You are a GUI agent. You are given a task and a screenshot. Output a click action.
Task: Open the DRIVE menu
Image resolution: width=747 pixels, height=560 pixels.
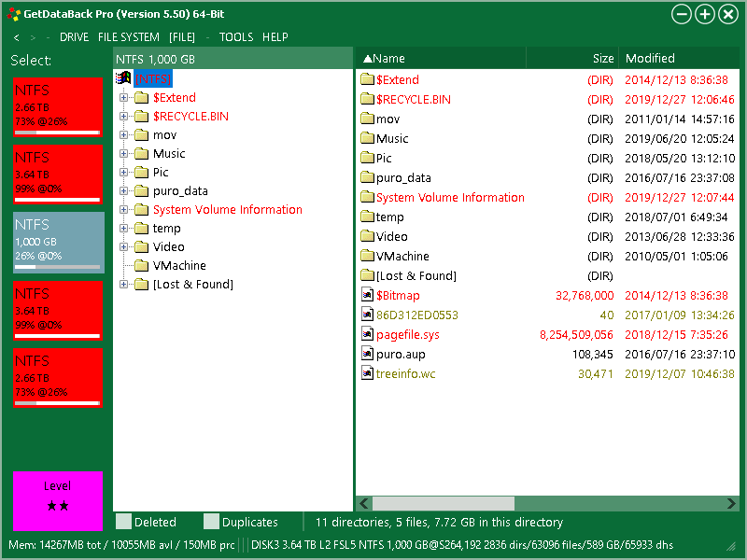(74, 37)
